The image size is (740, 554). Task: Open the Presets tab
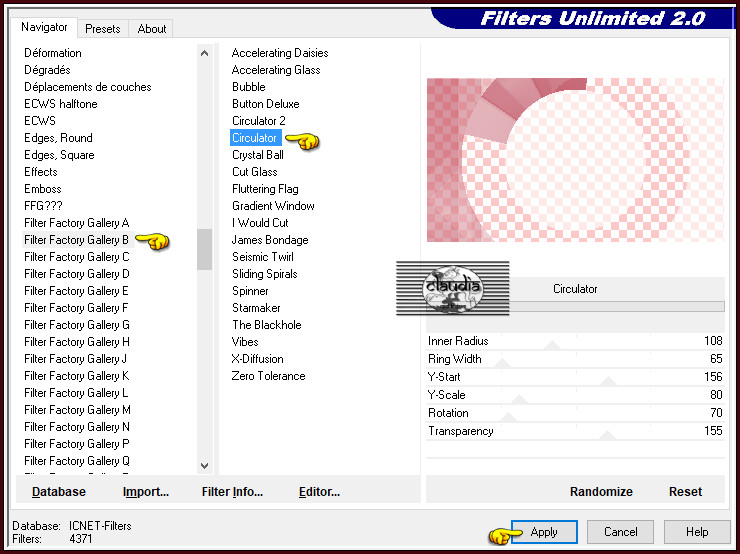tap(102, 29)
